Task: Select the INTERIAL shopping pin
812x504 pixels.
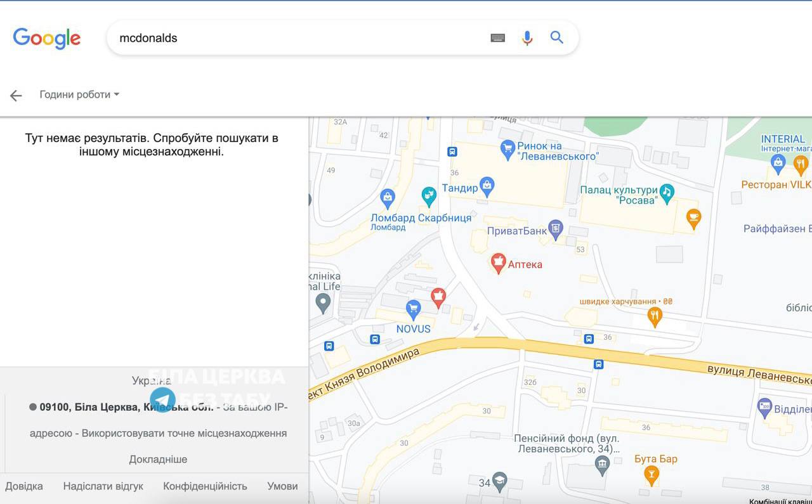Action: (x=778, y=165)
